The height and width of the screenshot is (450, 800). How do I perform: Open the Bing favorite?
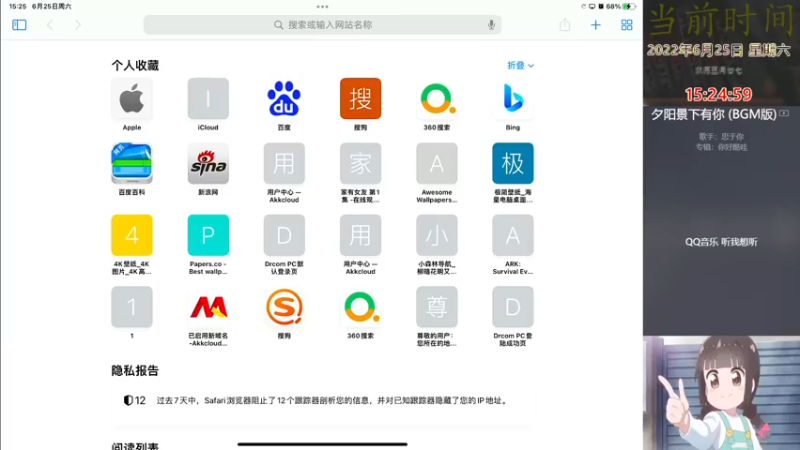pyautogui.click(x=513, y=104)
